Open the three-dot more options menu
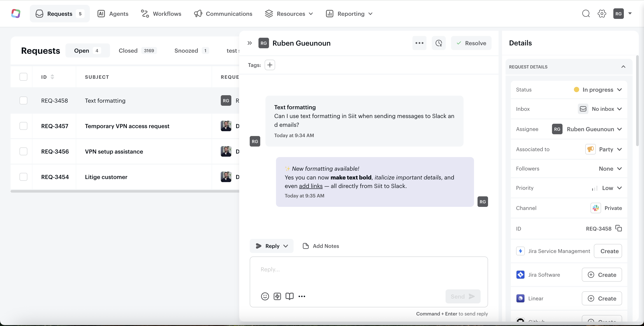 [x=419, y=43]
